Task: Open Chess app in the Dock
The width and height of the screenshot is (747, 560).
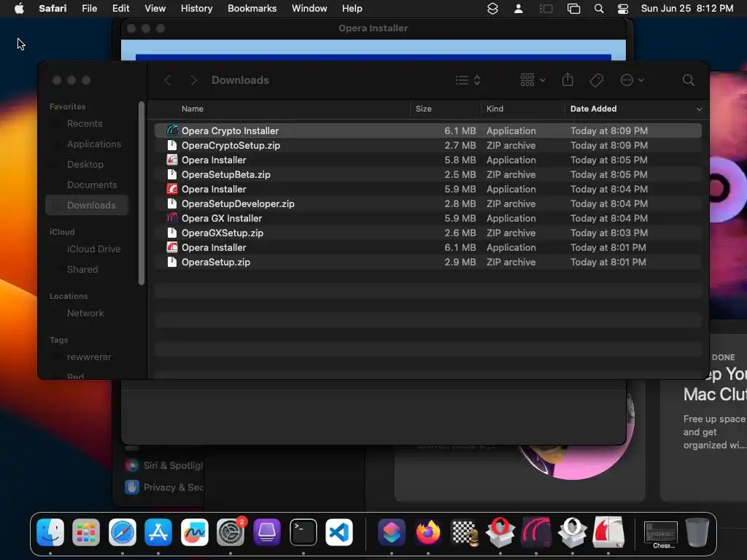Action: [464, 532]
